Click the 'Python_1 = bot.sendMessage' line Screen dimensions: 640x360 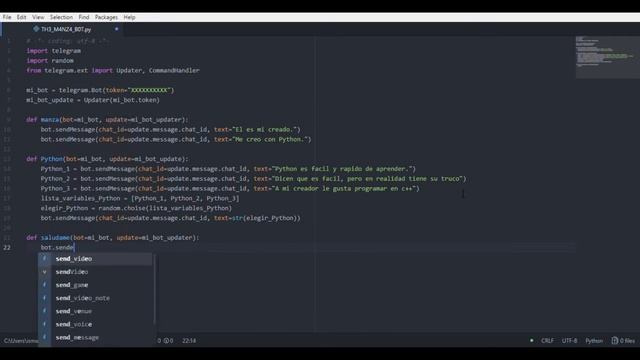coord(228,169)
